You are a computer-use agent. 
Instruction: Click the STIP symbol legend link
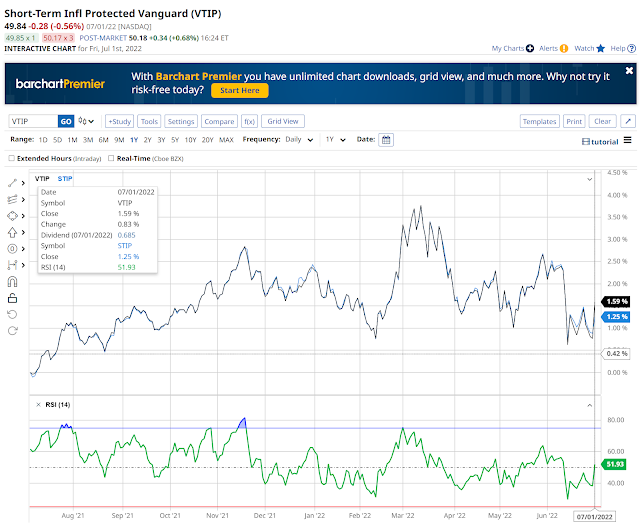pos(65,178)
